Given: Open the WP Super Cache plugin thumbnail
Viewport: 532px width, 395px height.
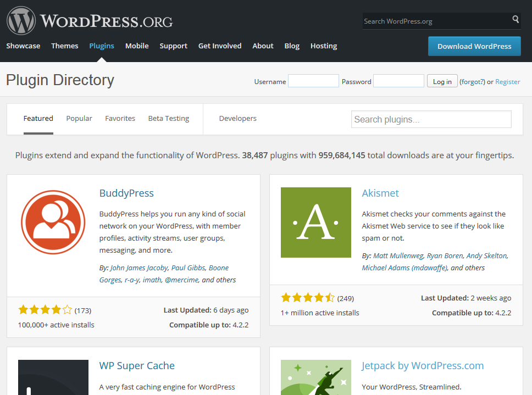Looking at the screenshot, I should pyautogui.click(x=53, y=377).
